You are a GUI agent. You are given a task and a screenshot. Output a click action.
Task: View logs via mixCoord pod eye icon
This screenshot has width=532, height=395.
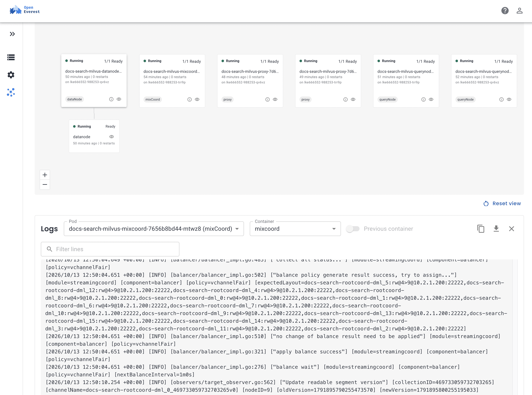(x=197, y=99)
